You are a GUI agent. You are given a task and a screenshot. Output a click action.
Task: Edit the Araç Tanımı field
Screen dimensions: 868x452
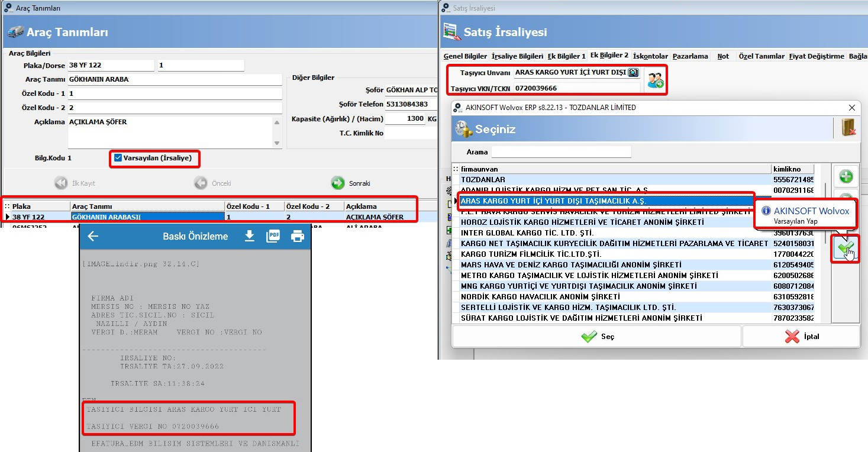[175, 79]
